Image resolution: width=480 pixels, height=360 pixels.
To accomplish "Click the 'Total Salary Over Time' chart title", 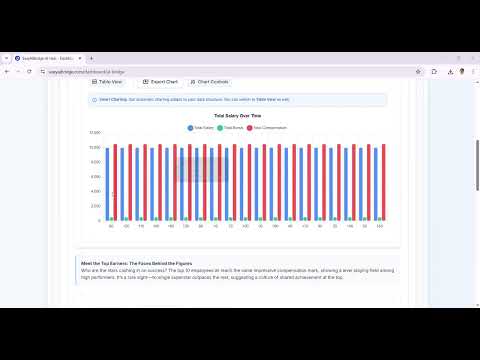I will [x=237, y=116].
